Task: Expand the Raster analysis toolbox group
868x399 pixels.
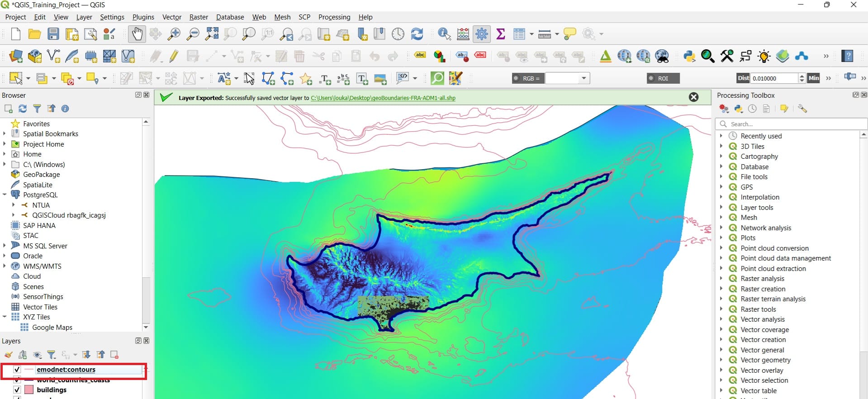Action: (x=721, y=279)
